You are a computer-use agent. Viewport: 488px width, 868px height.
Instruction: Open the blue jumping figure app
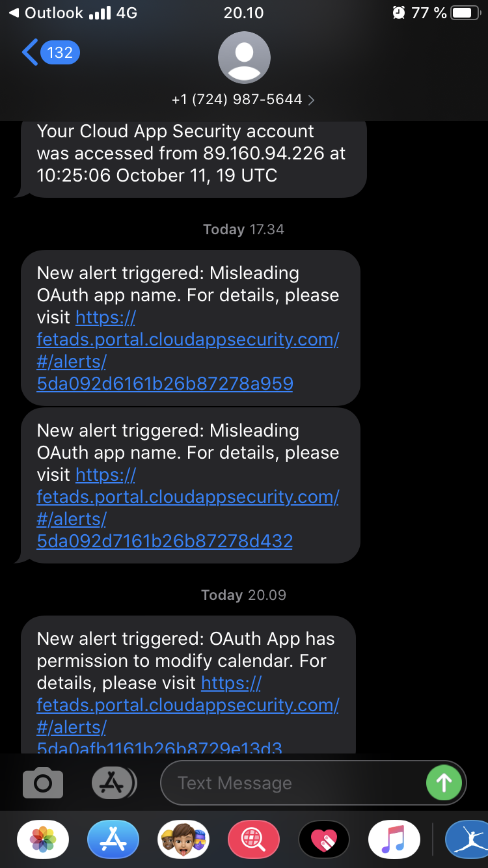click(467, 839)
